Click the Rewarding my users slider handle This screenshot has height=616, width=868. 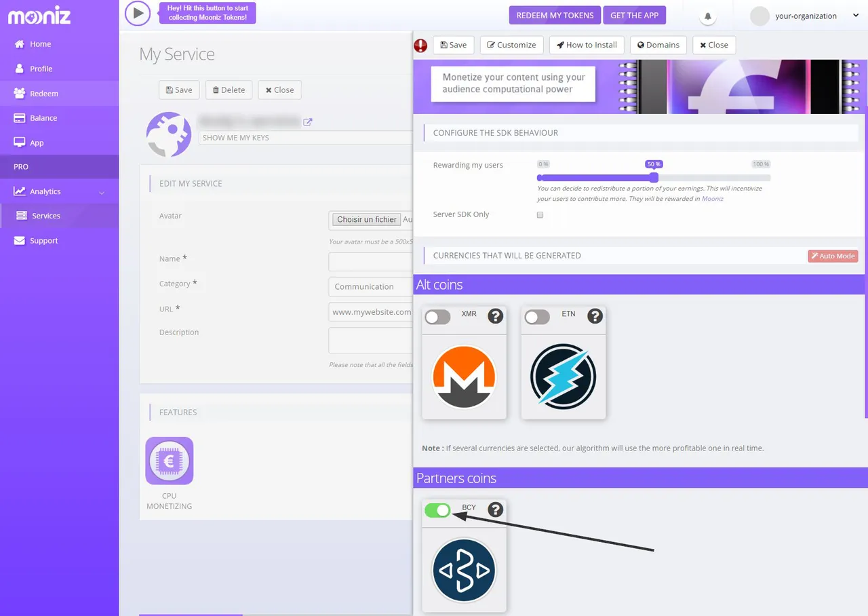click(x=654, y=178)
